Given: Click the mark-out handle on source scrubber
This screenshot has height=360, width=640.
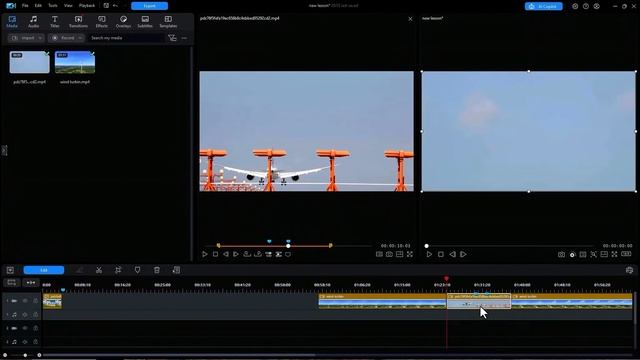Looking at the screenshot, I should pyautogui.click(x=331, y=245).
